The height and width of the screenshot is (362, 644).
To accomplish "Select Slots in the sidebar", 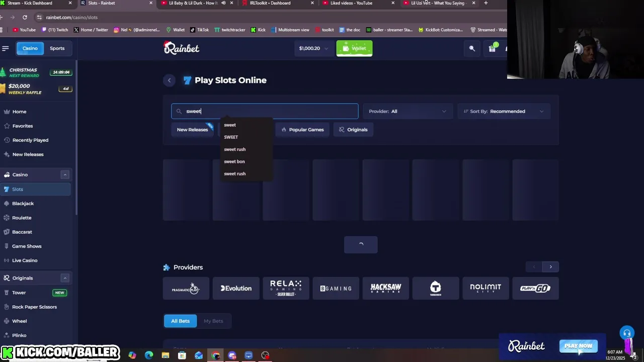I will tap(35, 189).
